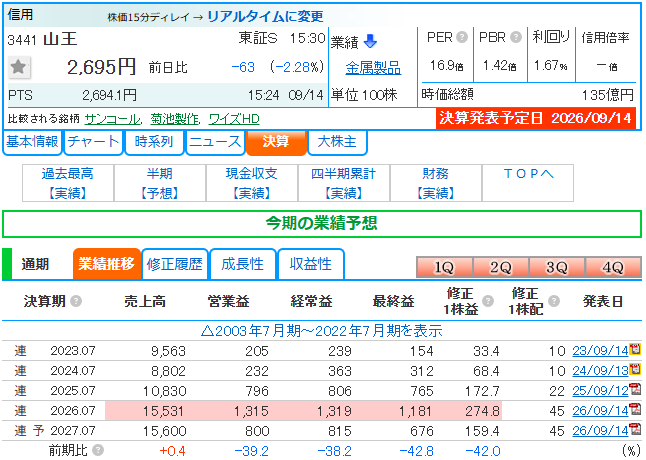Open the 26/09/14 link in the 2026.07 row
This screenshot has width=646, height=460.
click(x=600, y=411)
